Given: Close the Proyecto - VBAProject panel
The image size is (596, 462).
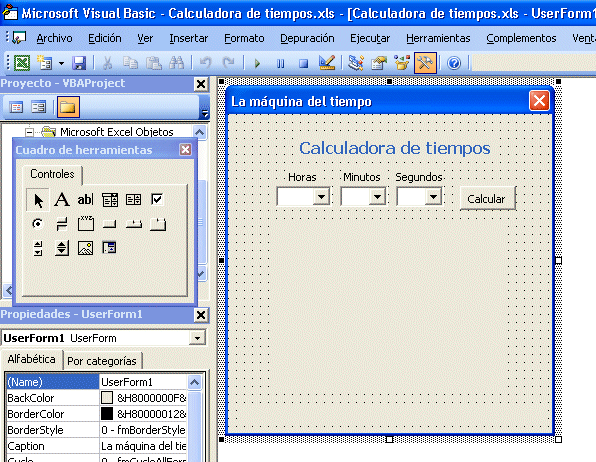Looking at the screenshot, I should click(x=201, y=84).
